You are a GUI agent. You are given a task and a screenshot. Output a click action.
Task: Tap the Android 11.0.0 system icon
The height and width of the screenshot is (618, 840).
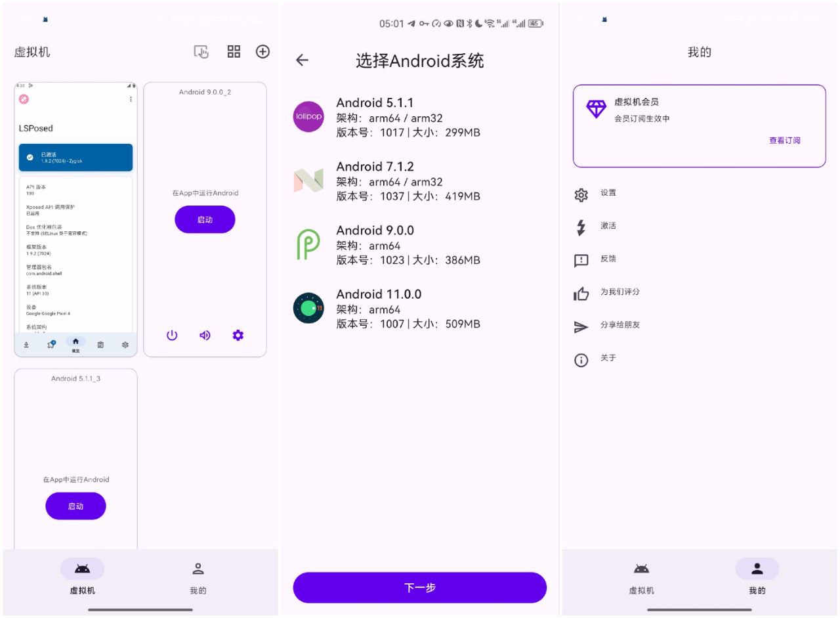[308, 309]
